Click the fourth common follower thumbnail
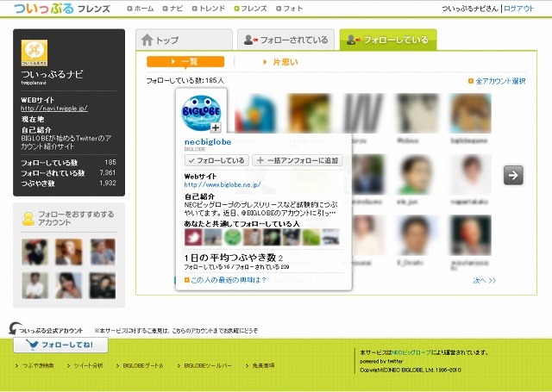 tap(252, 237)
